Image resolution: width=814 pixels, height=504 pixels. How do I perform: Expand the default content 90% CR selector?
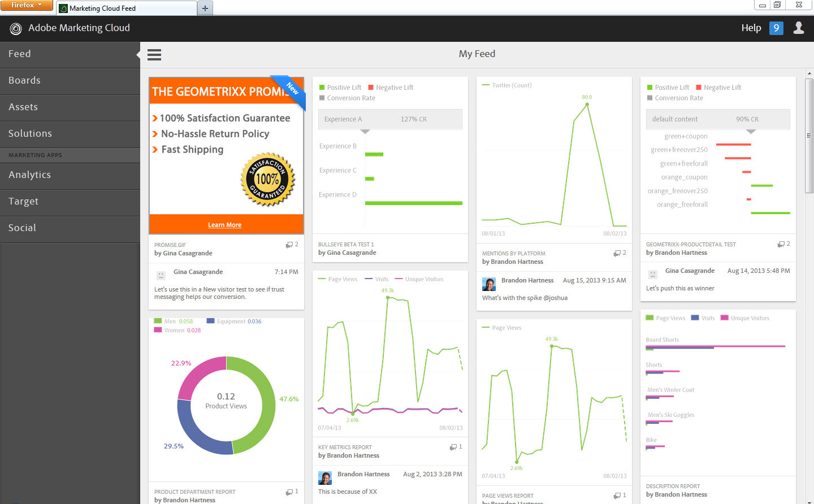pyautogui.click(x=717, y=119)
